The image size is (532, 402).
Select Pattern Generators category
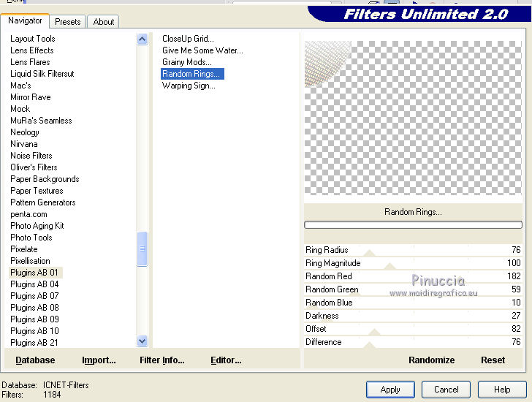(42, 202)
